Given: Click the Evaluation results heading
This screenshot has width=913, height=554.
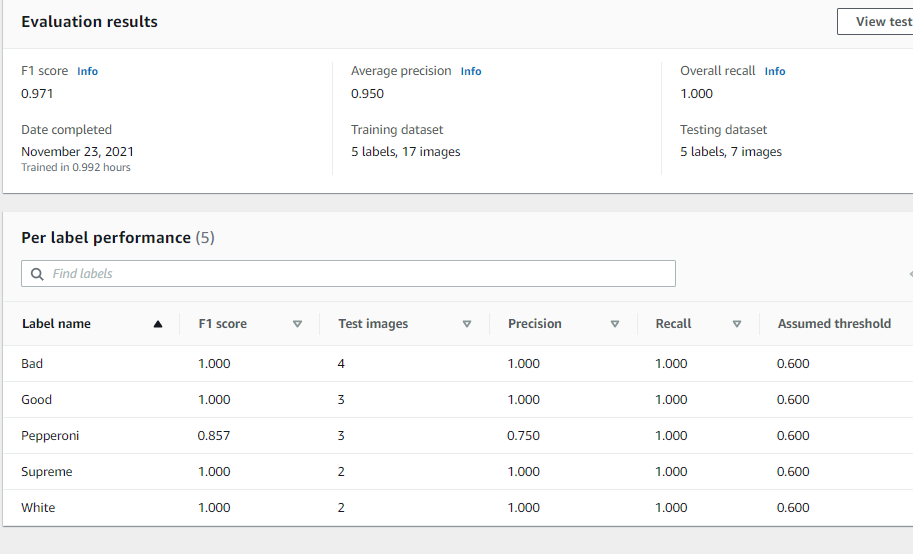Looking at the screenshot, I should (90, 22).
